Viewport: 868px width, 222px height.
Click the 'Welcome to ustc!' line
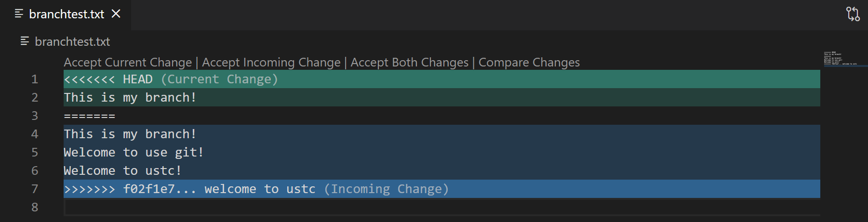122,171
